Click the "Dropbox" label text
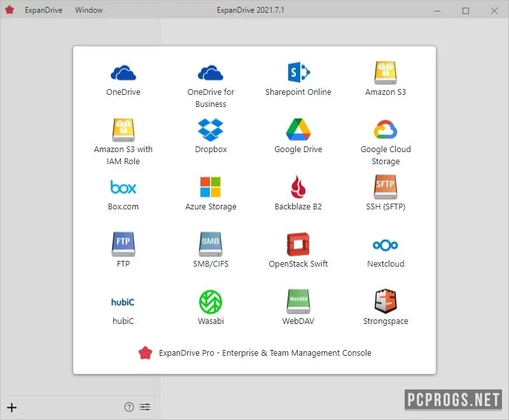 (211, 150)
